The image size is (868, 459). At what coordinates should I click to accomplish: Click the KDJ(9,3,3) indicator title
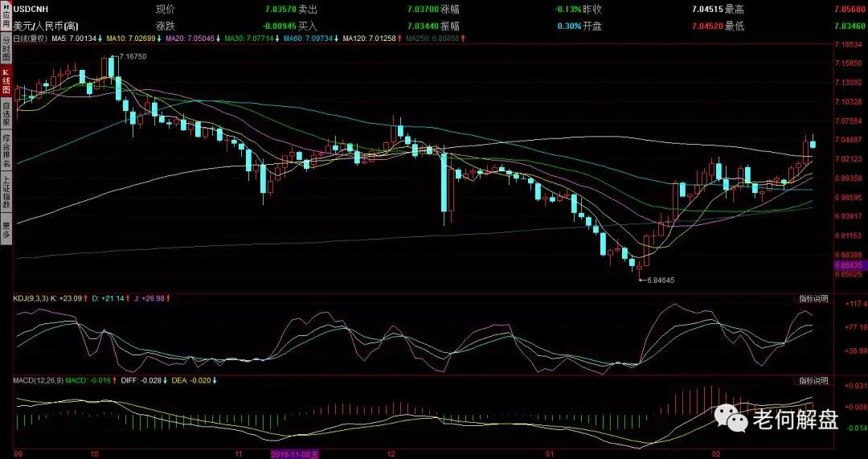pyautogui.click(x=31, y=298)
